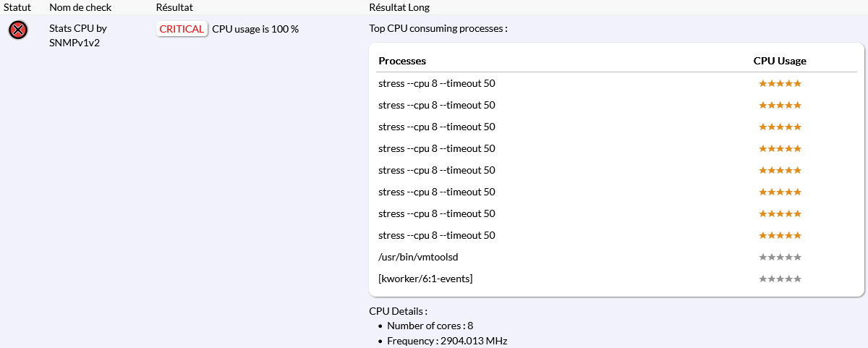Click the red critical status icon
Viewport: 868px width, 348px height.
click(19, 30)
